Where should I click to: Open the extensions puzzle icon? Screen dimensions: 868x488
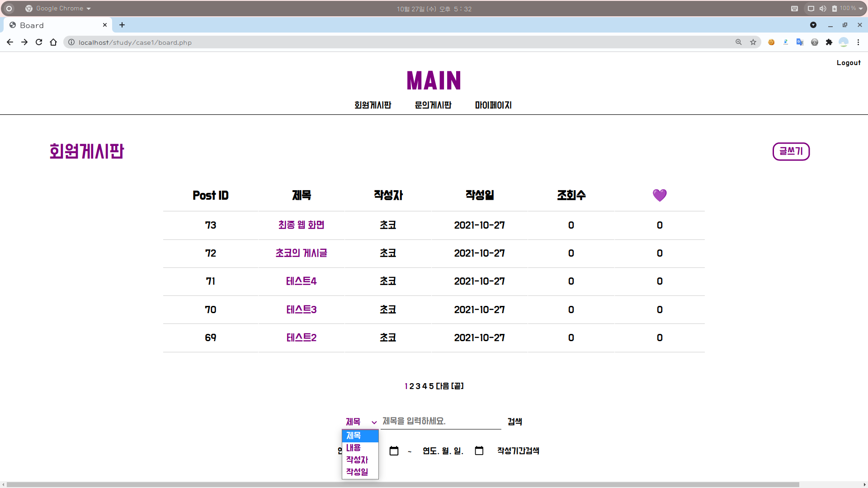click(x=829, y=42)
